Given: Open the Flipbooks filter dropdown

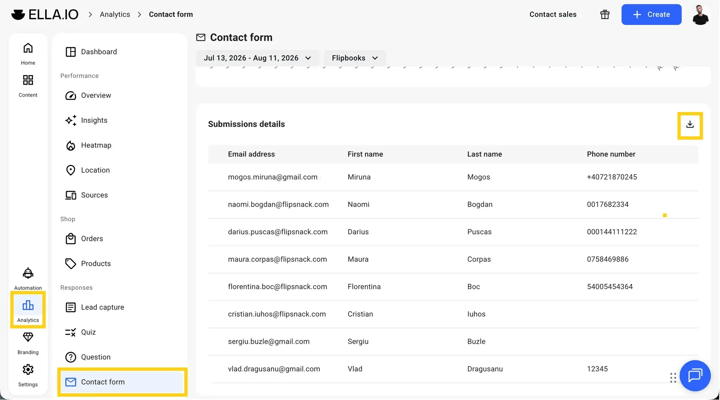Looking at the screenshot, I should click(x=355, y=58).
